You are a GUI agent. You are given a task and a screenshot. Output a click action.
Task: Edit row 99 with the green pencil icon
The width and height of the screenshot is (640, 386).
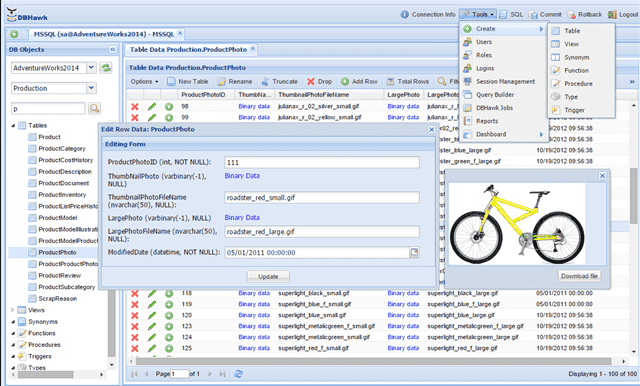152,118
